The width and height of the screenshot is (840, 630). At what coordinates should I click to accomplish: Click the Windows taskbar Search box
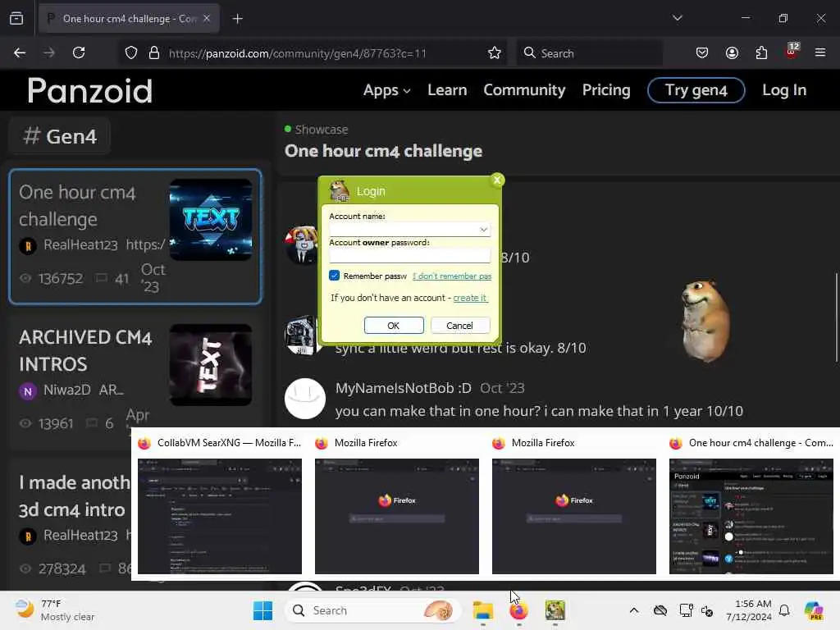coord(373,610)
